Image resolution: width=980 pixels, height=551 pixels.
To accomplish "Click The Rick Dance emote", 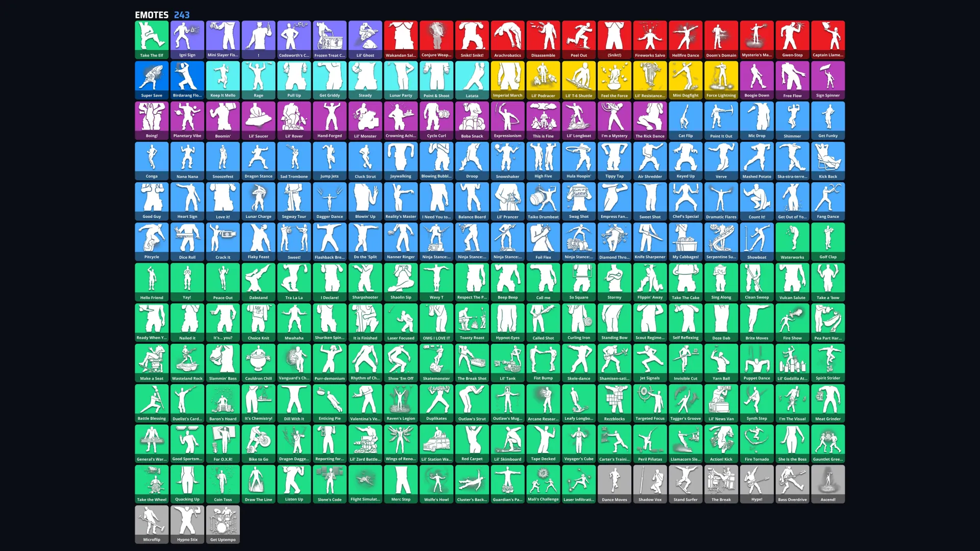I will pyautogui.click(x=650, y=120).
